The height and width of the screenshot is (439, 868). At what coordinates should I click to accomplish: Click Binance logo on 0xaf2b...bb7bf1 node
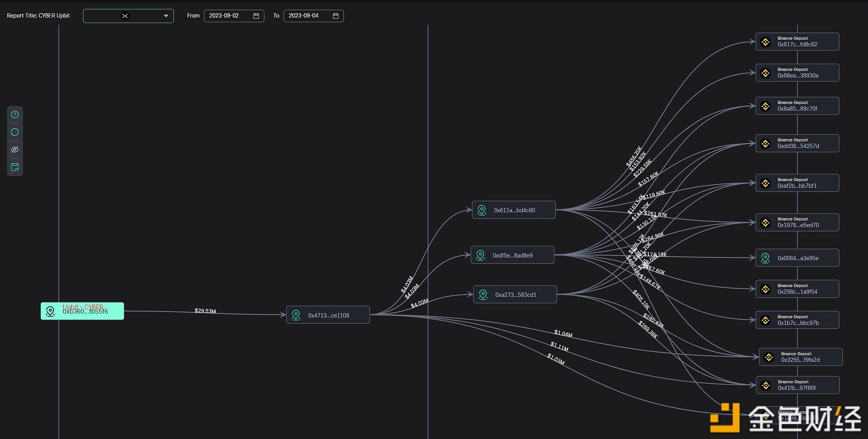point(765,183)
